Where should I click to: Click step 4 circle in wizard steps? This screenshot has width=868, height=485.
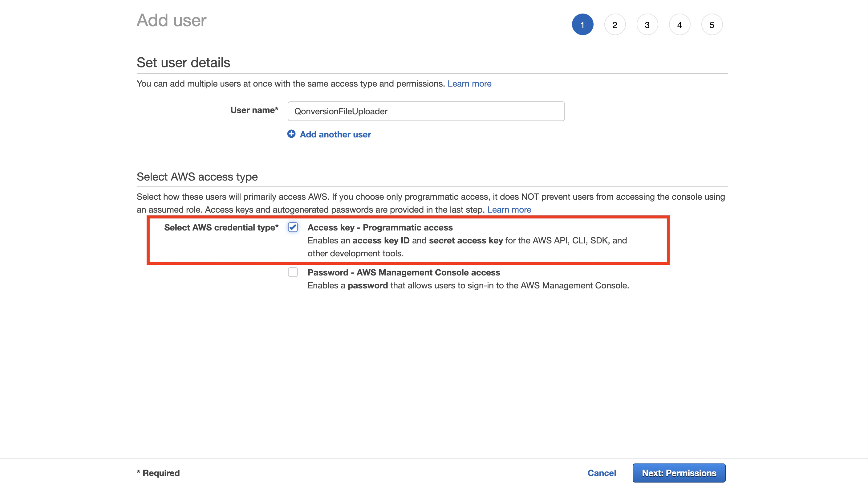pyautogui.click(x=679, y=25)
